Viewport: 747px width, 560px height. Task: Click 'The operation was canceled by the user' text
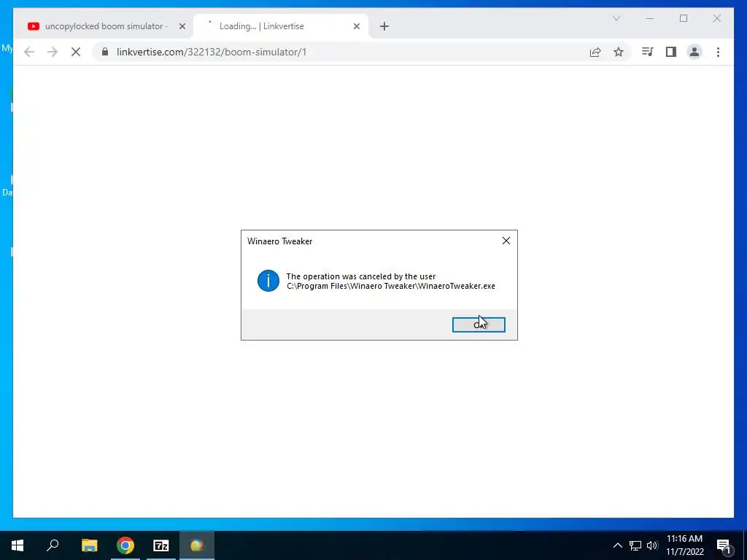(x=360, y=276)
